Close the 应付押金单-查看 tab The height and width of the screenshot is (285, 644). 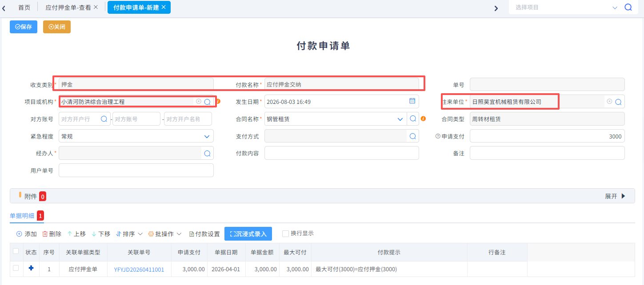pos(96,7)
